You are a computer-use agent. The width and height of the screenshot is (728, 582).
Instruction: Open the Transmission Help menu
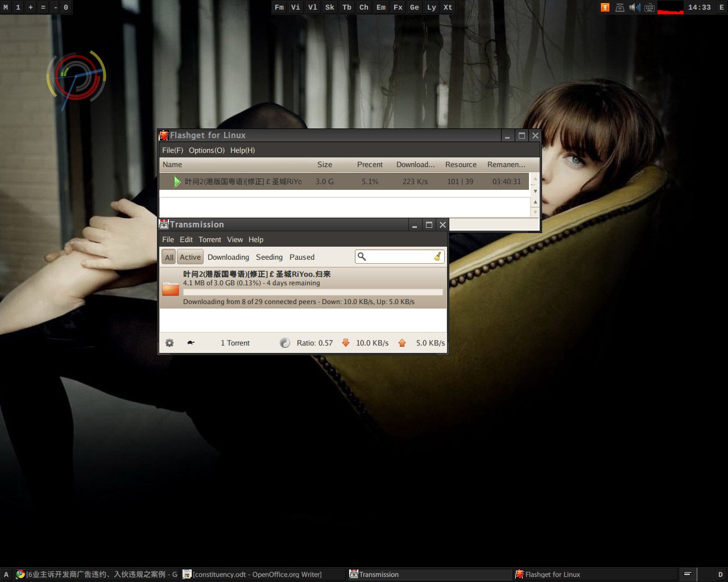point(256,239)
